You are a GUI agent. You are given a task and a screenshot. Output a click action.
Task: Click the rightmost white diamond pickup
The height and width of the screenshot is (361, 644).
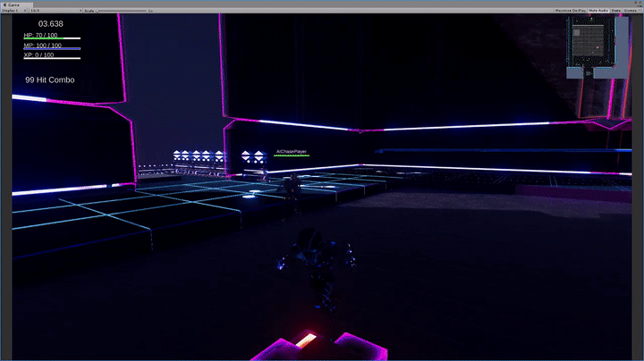258,156
